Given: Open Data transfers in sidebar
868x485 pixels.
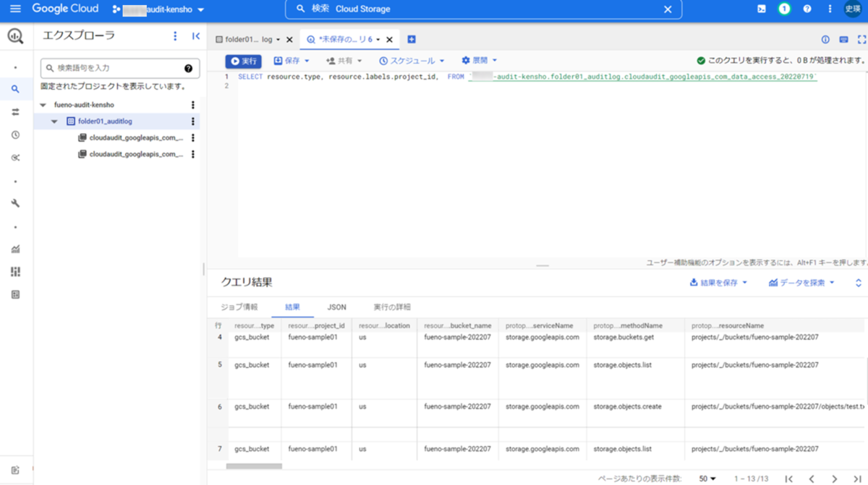Looking at the screenshot, I should point(15,112).
